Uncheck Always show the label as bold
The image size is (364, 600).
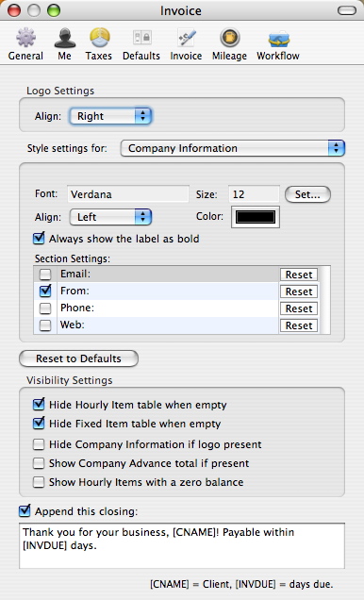click(39, 239)
